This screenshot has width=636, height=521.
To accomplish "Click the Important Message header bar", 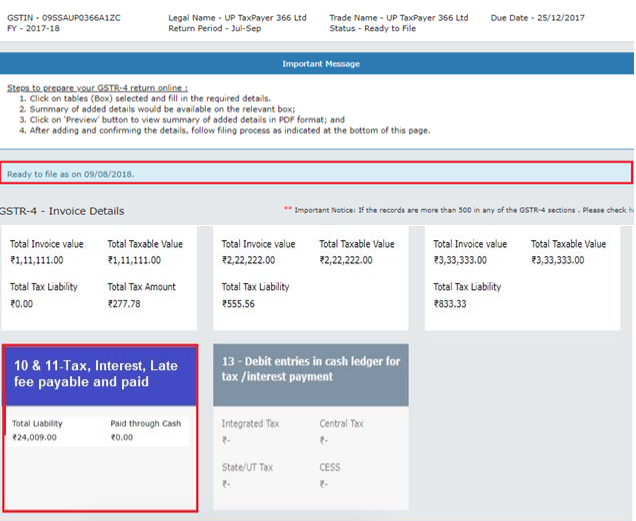I will [320, 64].
